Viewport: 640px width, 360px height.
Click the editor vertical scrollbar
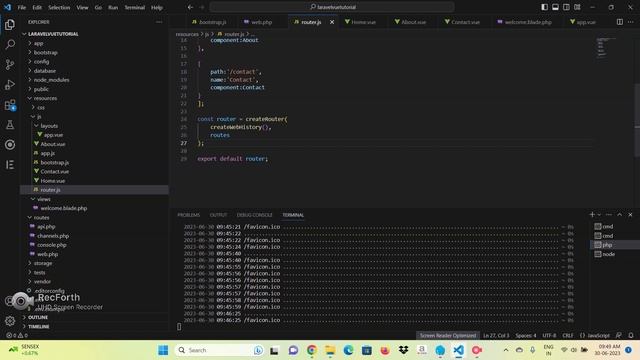(x=637, y=120)
